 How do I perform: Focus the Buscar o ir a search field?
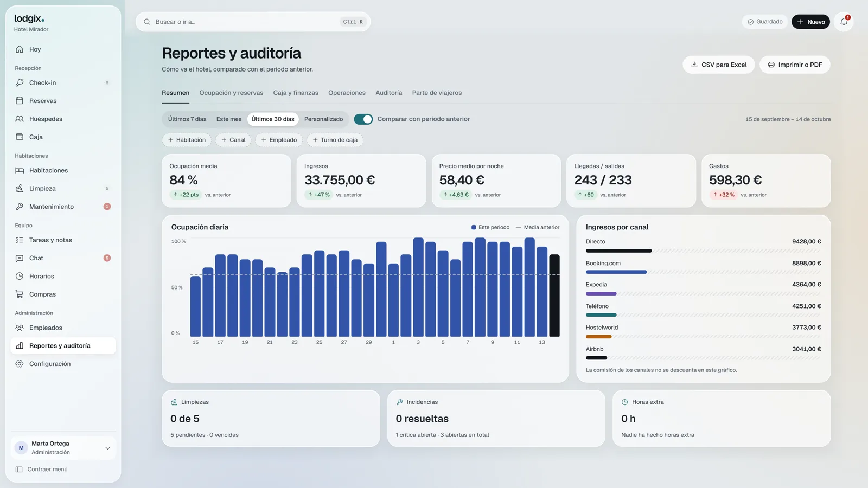[253, 22]
